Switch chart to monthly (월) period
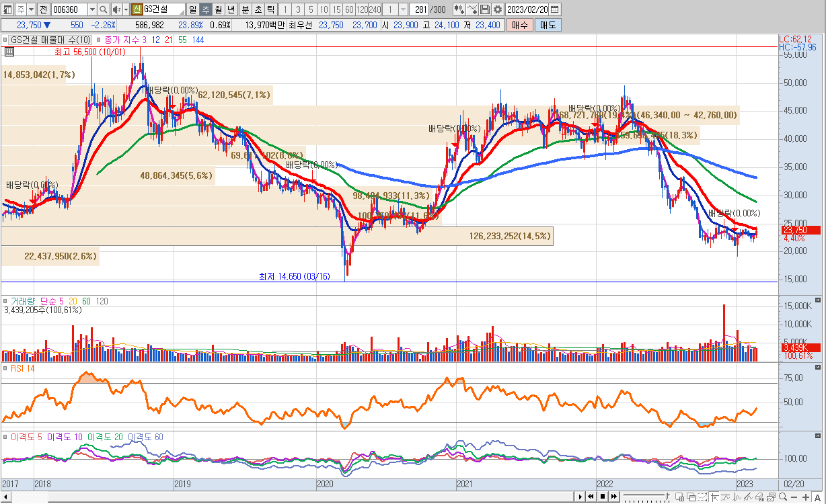The width and height of the screenshot is (826, 504). pyautogui.click(x=219, y=9)
